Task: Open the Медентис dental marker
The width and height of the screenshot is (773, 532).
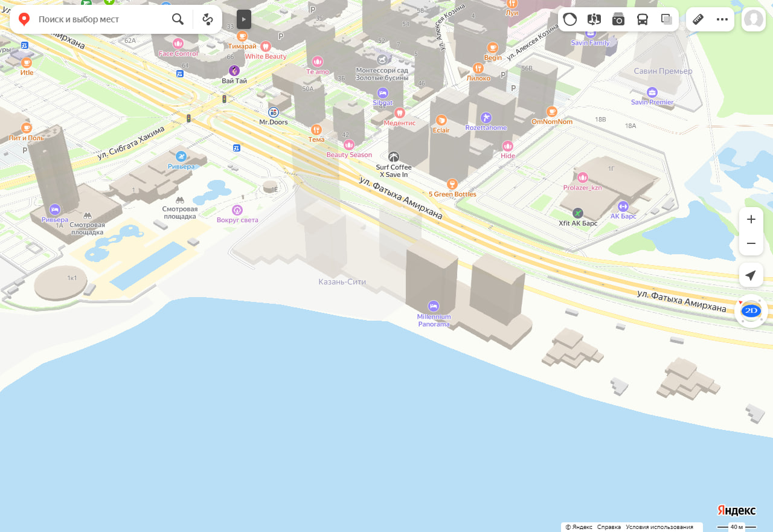Action: (x=399, y=113)
